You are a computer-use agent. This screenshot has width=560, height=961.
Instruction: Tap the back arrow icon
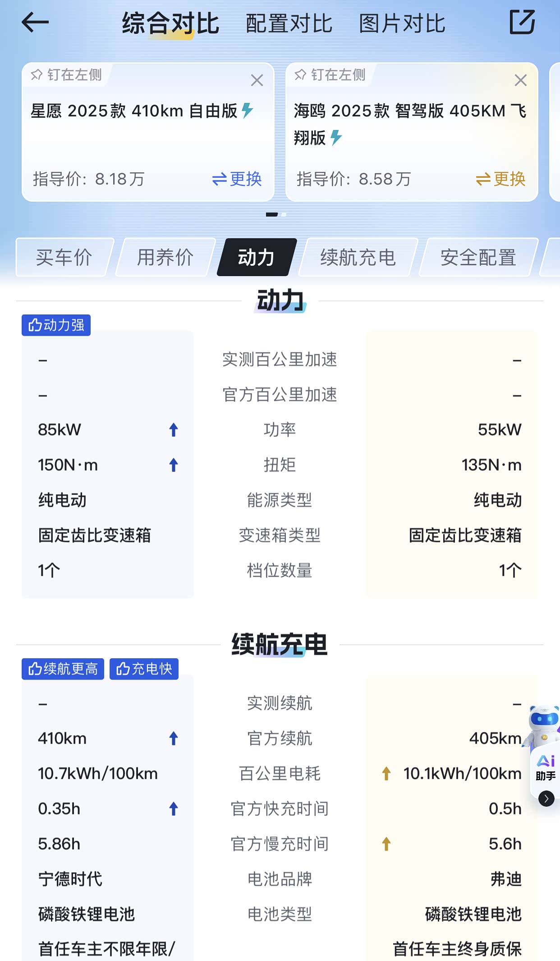click(35, 22)
